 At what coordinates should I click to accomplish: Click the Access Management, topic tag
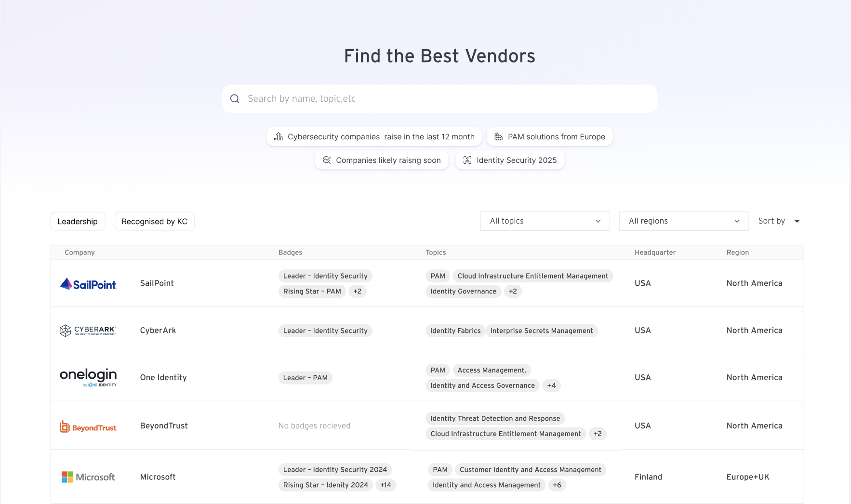[x=492, y=371]
